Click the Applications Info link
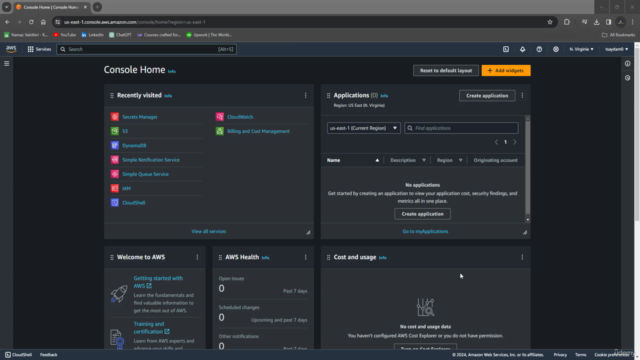The image size is (640, 360). [384, 96]
